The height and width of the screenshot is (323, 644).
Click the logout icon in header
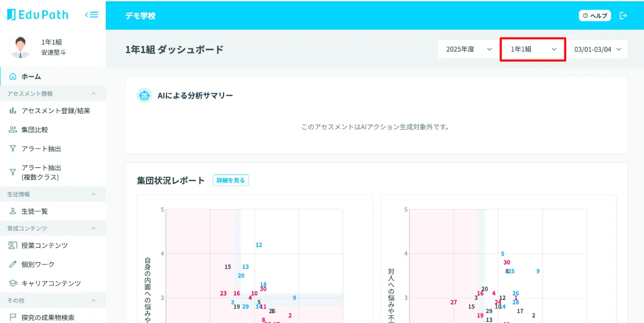pos(624,16)
